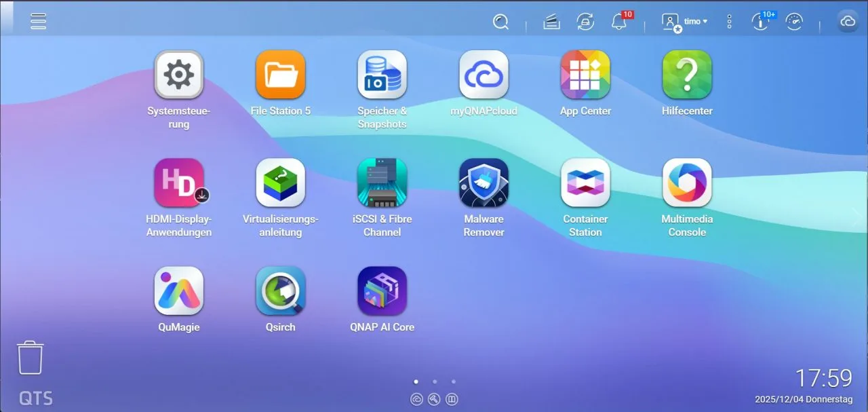Image resolution: width=868 pixels, height=412 pixels.
Task: Open File Station 5
Action: (x=280, y=75)
